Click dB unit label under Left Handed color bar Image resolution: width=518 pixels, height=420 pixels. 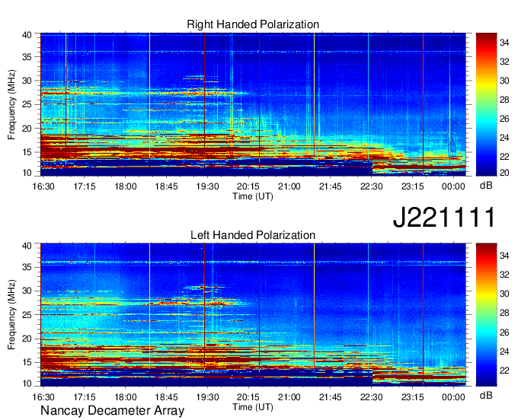click(486, 395)
